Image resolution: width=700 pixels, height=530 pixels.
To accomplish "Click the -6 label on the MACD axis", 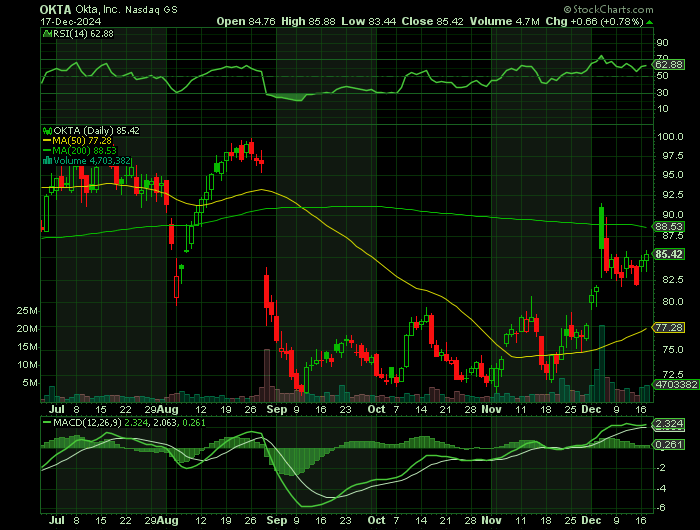I will (x=662, y=508).
